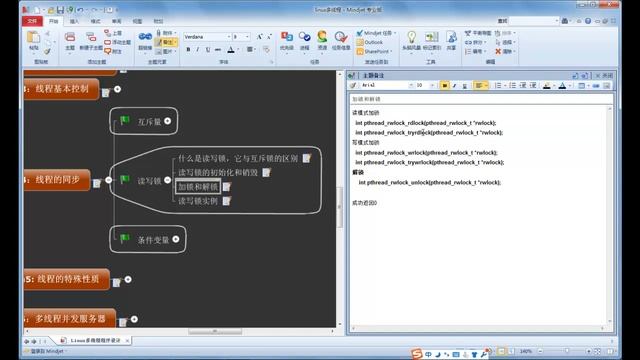
Task: Switch to the 视图 (View) ribbon tab
Action: coord(137,21)
